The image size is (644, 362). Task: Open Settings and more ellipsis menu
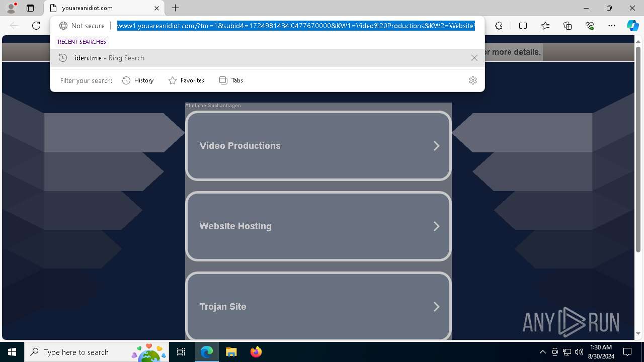pos(612,26)
